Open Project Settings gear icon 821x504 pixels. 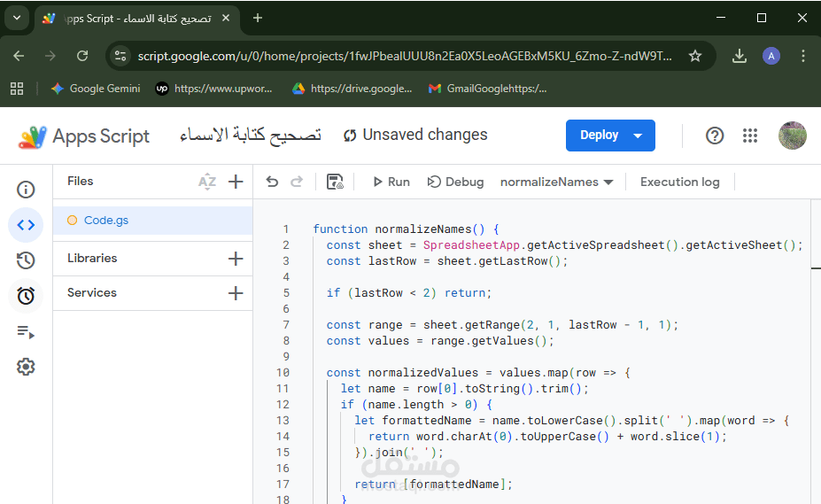pyautogui.click(x=26, y=367)
